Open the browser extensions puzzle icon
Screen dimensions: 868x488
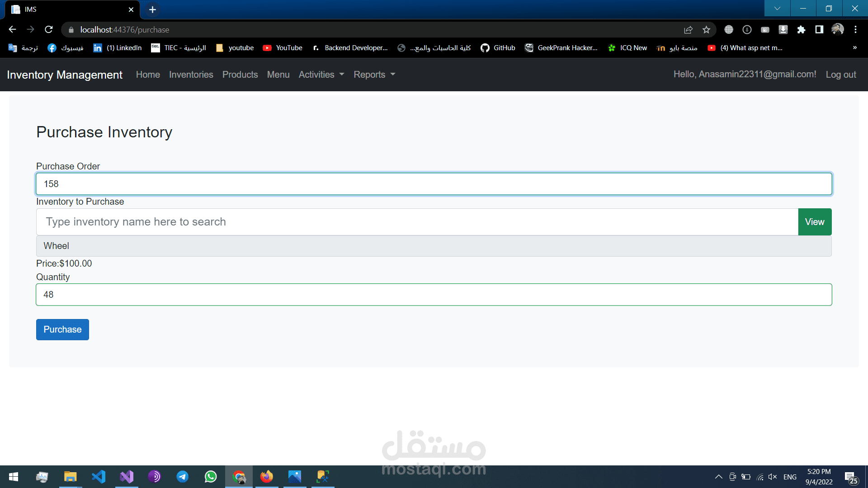pos(801,30)
